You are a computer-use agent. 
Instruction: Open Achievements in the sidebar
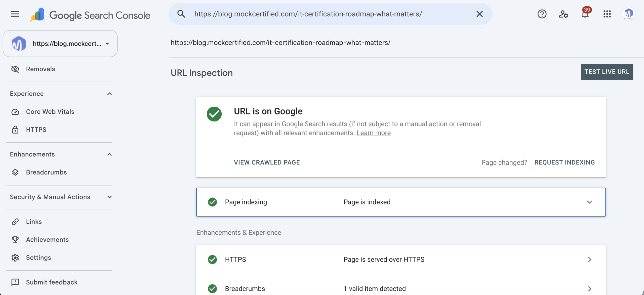[47, 240]
